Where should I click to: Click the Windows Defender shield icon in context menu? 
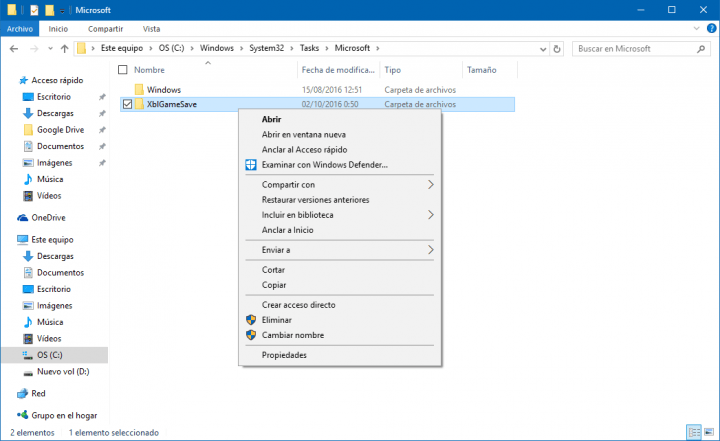(251, 164)
